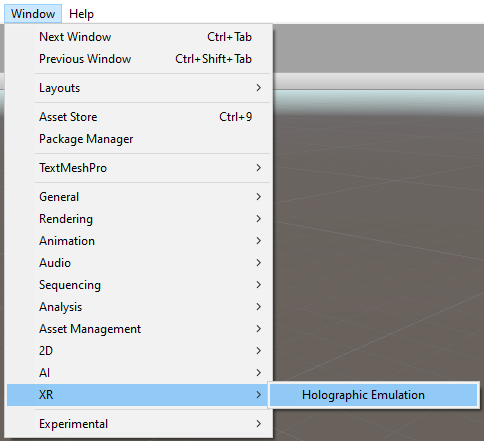The height and width of the screenshot is (441, 484).
Task: Select the highlighted XR menu entry
Action: point(138,395)
